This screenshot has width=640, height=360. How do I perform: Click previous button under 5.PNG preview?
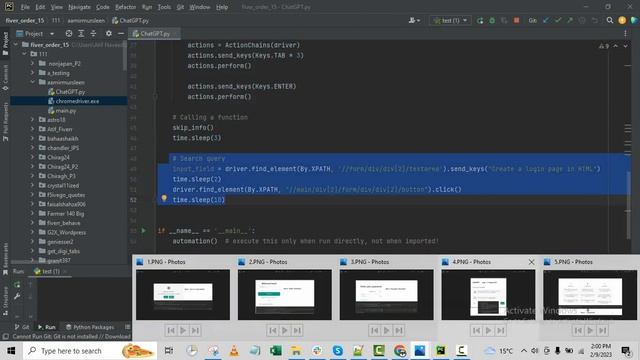[578, 330]
